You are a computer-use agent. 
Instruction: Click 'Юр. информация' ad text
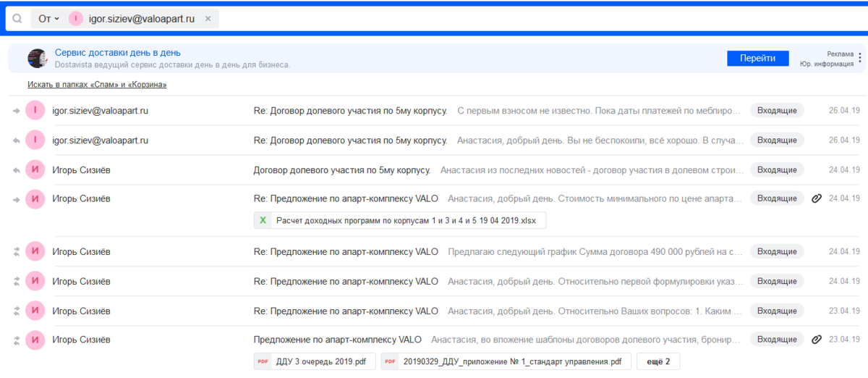[x=827, y=64]
